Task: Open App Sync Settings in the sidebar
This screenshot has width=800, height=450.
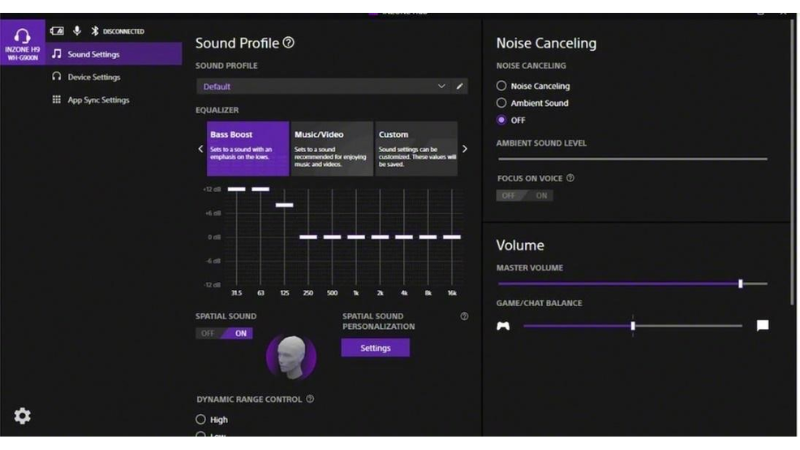Action: click(97, 100)
